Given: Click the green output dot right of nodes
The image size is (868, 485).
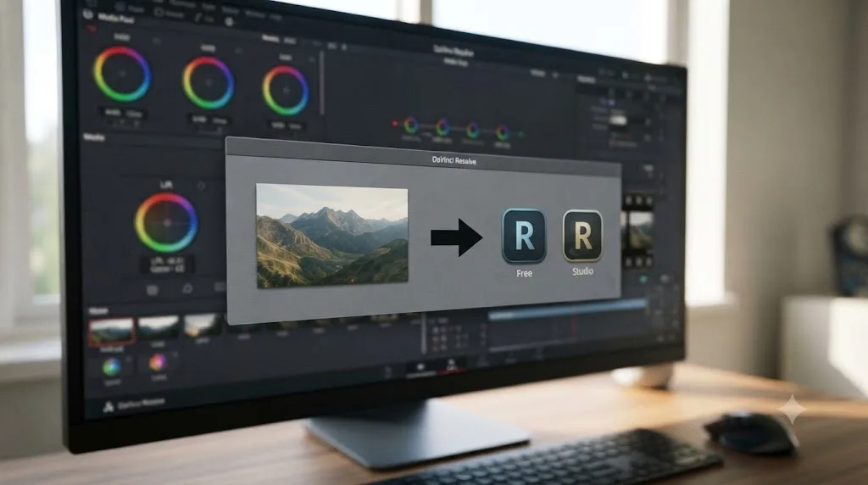Looking at the screenshot, I should [520, 135].
